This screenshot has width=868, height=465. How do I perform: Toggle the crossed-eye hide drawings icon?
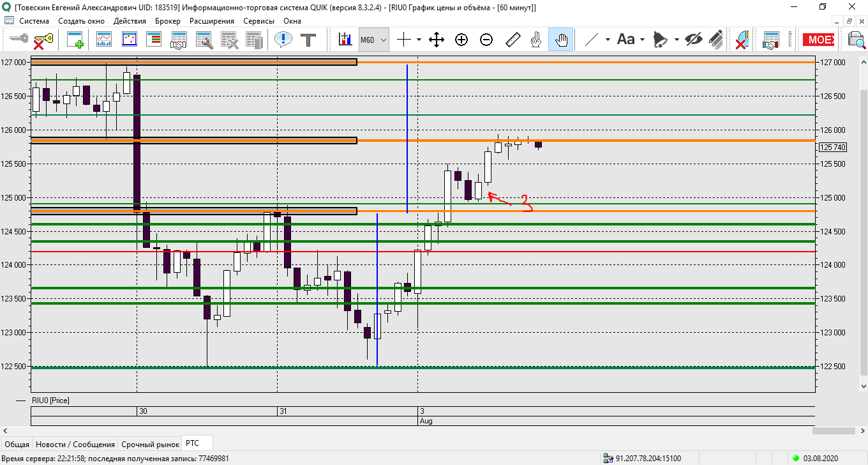[x=694, y=40]
